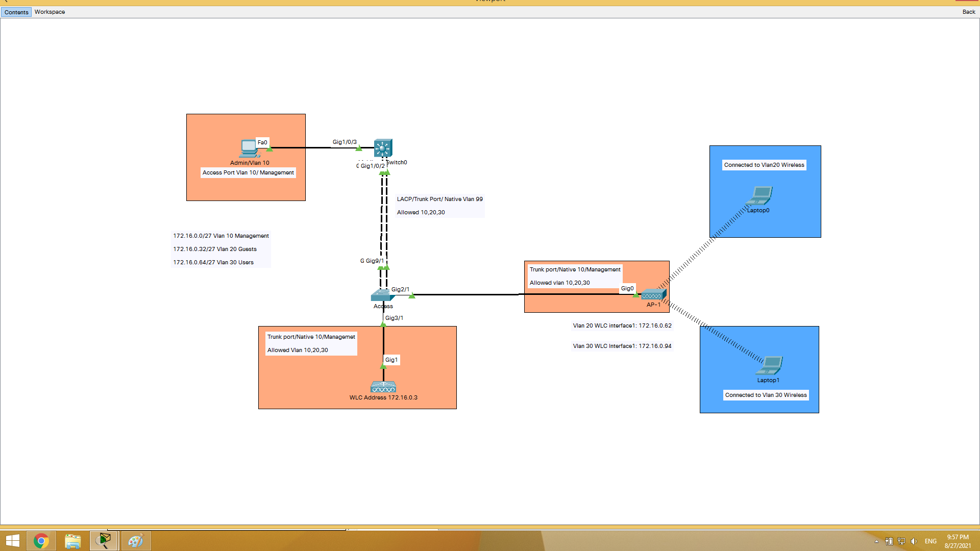This screenshot has width=980, height=551.
Task: Click the ENG language indicator
Action: pyautogui.click(x=930, y=541)
